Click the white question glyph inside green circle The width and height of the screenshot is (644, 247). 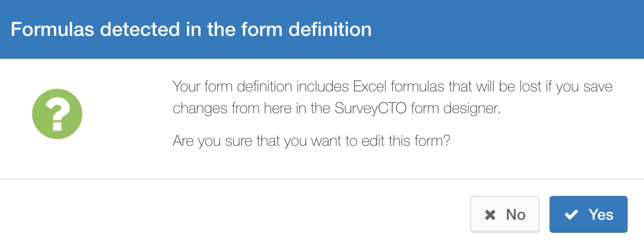[58, 114]
